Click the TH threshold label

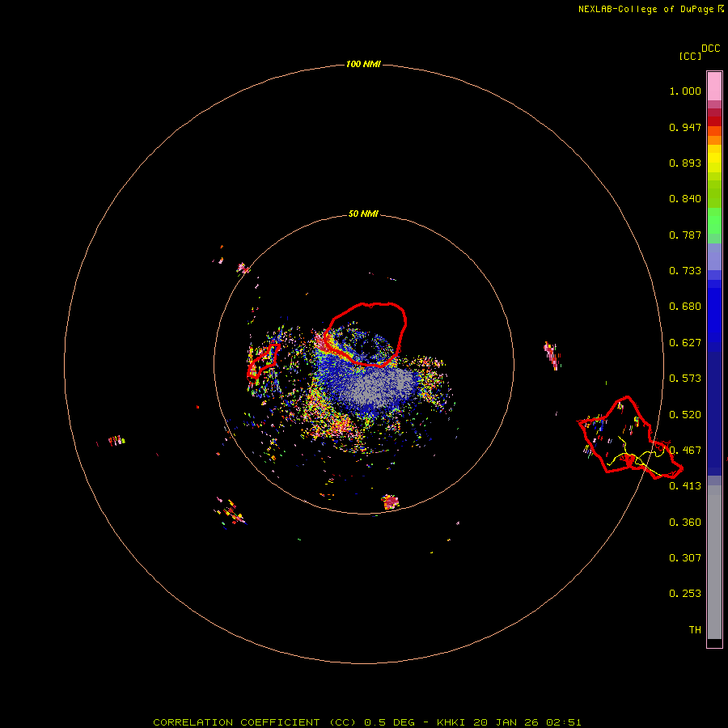[695, 629]
